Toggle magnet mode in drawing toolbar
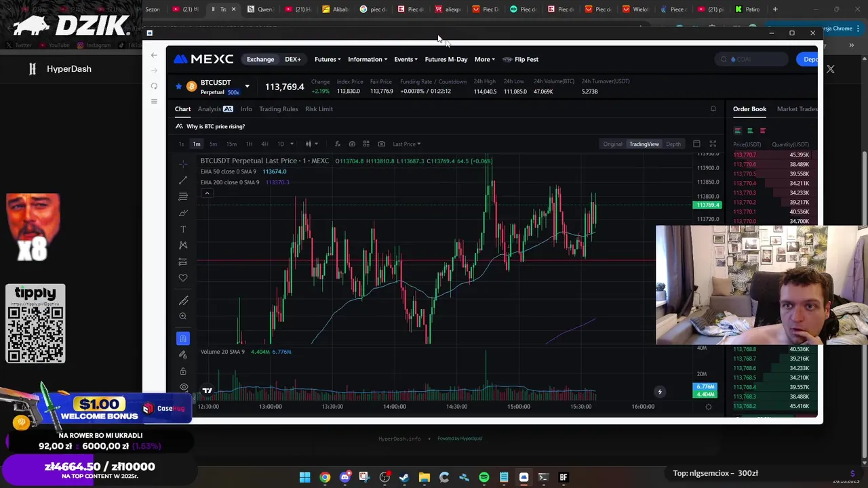The width and height of the screenshot is (868, 488). [x=183, y=338]
